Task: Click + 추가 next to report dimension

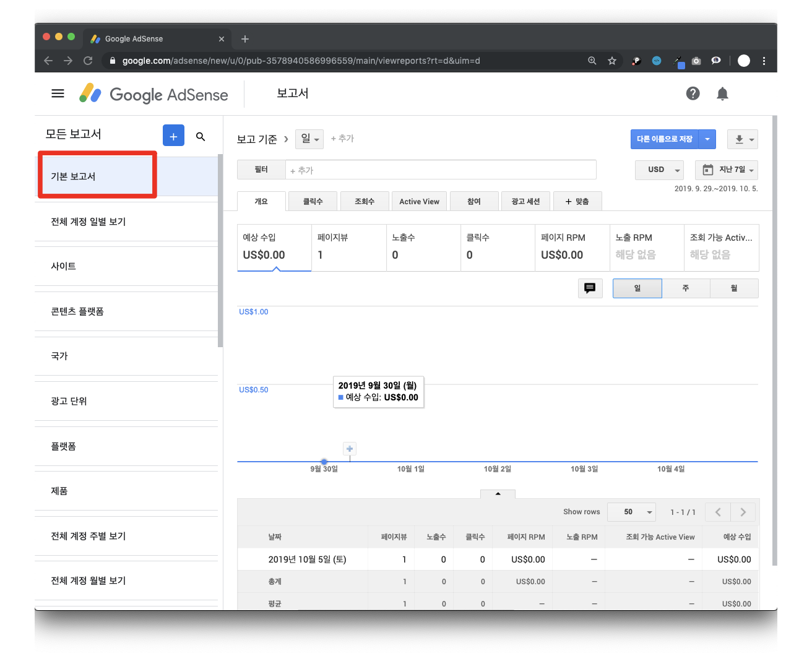Action: pos(342,139)
